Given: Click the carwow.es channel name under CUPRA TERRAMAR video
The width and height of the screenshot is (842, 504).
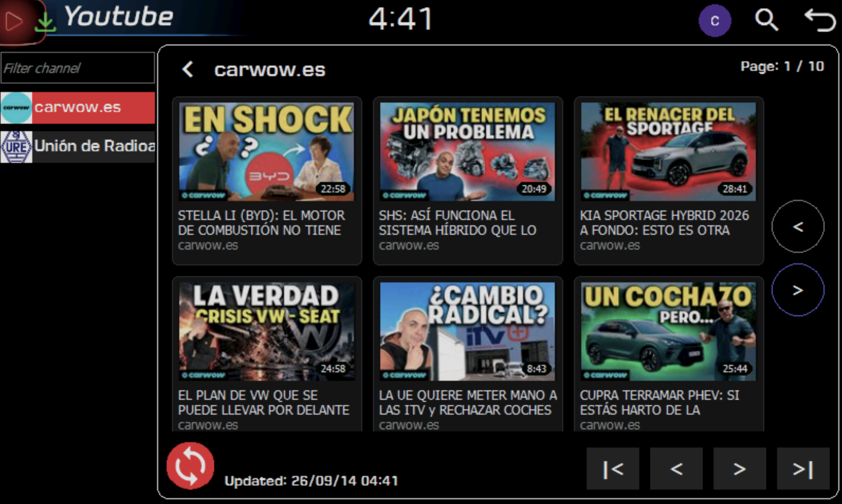Looking at the screenshot, I should tap(610, 425).
